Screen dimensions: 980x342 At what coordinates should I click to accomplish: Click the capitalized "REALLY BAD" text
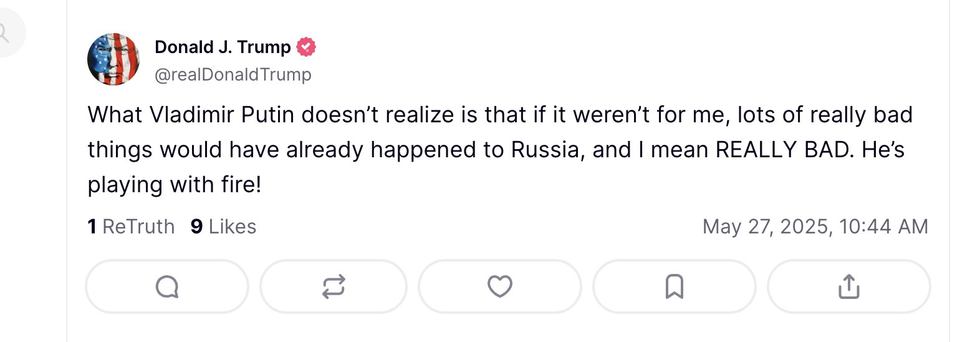click(784, 150)
